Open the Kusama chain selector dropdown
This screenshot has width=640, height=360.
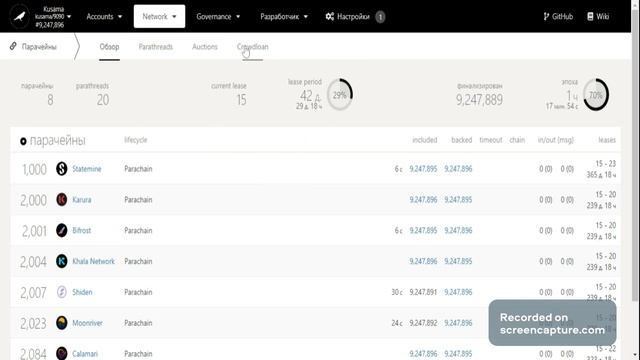pos(53,17)
